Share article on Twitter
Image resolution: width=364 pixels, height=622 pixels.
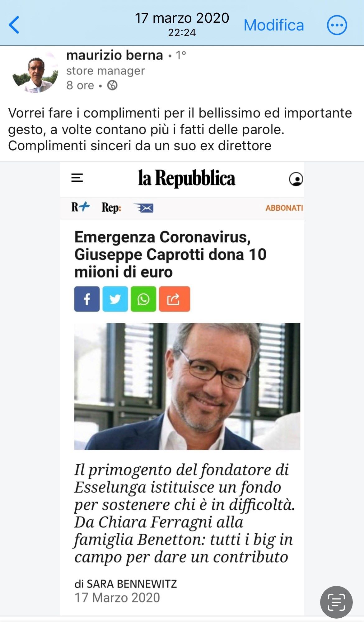[x=115, y=299]
